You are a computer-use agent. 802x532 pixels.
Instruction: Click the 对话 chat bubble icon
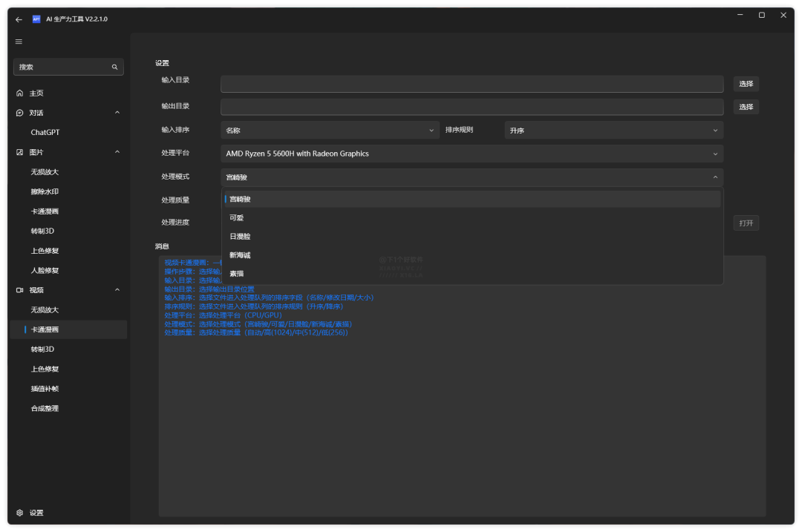19,113
